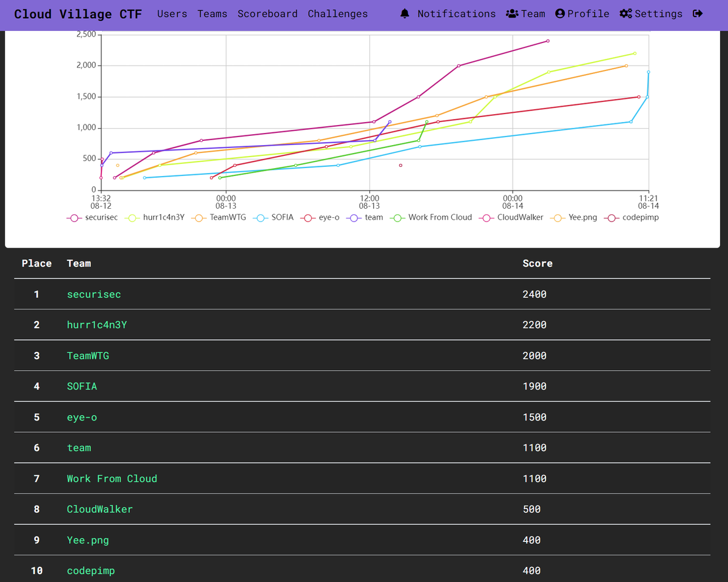The image size is (728, 582).
Task: Click the 2,500 y-axis label
Action: click(x=86, y=35)
